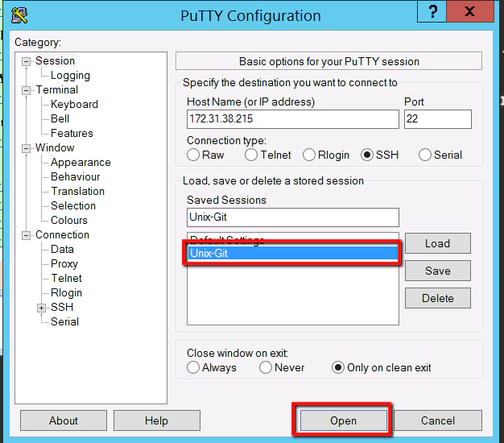
Task: Open the Data category
Action: point(62,249)
